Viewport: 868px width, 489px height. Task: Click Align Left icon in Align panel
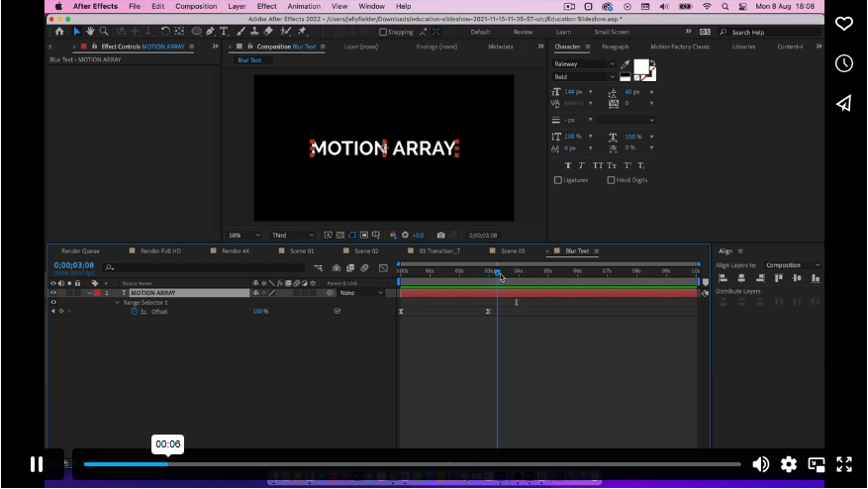pyautogui.click(x=723, y=278)
